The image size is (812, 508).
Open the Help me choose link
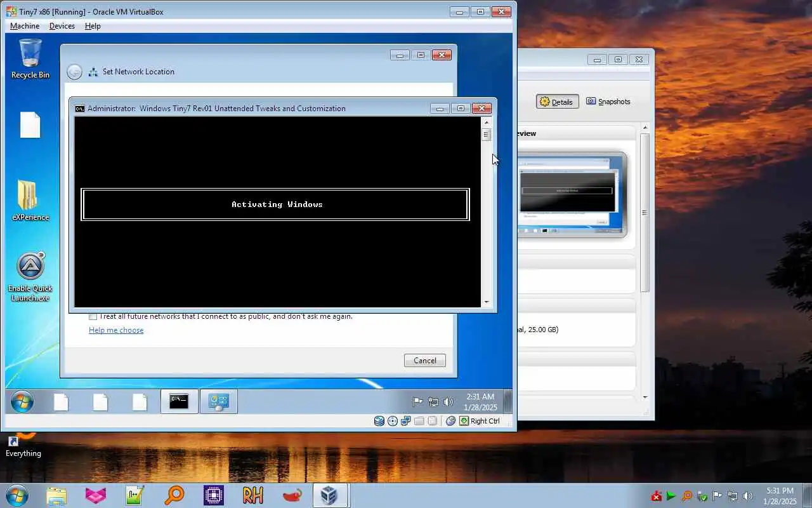[116, 330]
